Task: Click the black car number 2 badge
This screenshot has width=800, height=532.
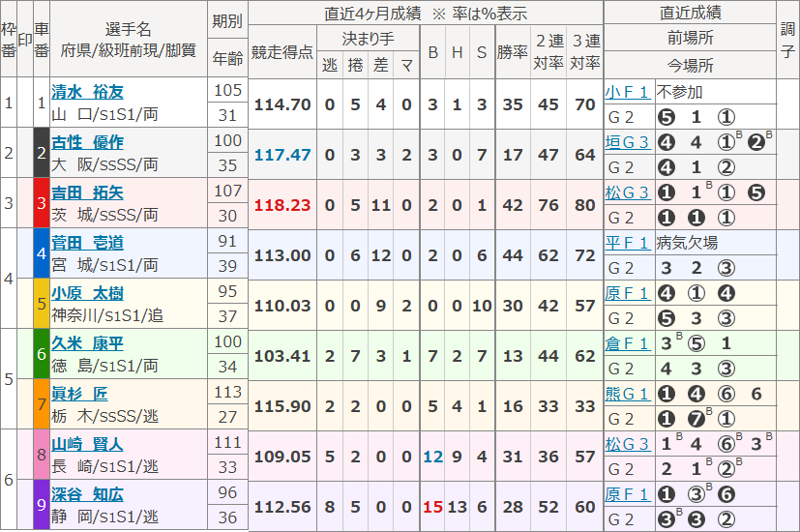Action: tap(42, 153)
